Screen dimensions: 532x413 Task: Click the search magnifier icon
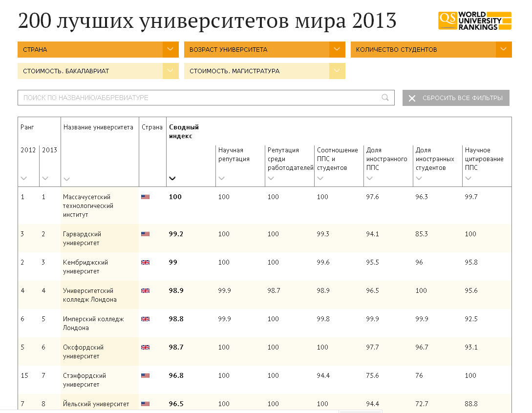385,98
